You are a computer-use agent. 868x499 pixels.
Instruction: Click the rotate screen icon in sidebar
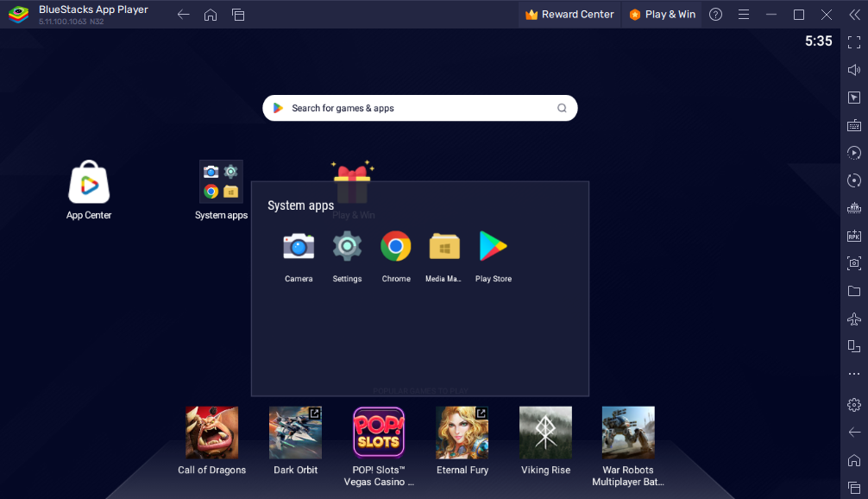[854, 346]
